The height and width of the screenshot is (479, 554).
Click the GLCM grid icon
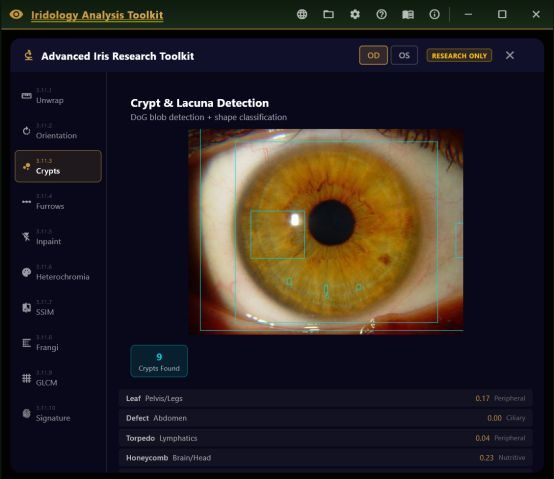coord(26,378)
